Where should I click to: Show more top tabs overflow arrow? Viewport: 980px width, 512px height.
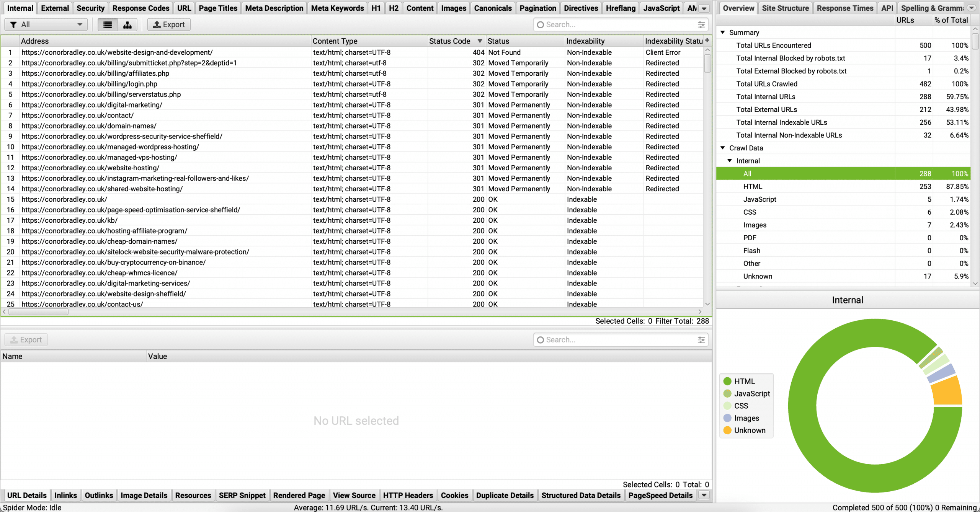click(x=704, y=8)
